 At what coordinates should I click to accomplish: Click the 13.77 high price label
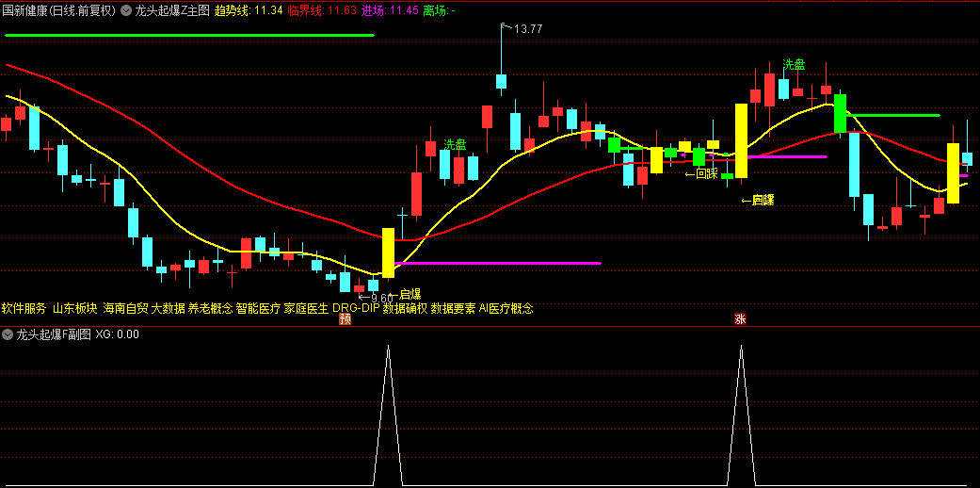point(527,29)
